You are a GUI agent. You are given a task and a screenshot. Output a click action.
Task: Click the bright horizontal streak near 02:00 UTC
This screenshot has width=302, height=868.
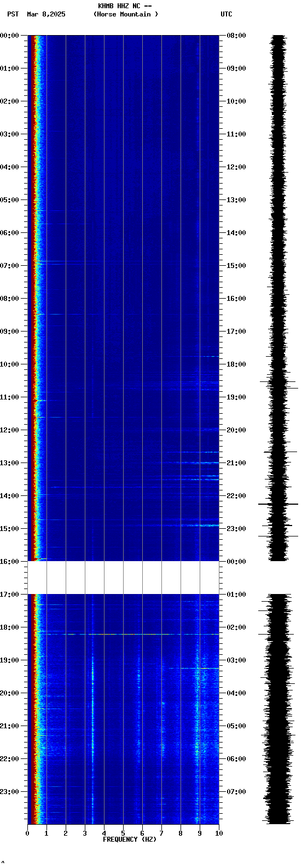123,634
